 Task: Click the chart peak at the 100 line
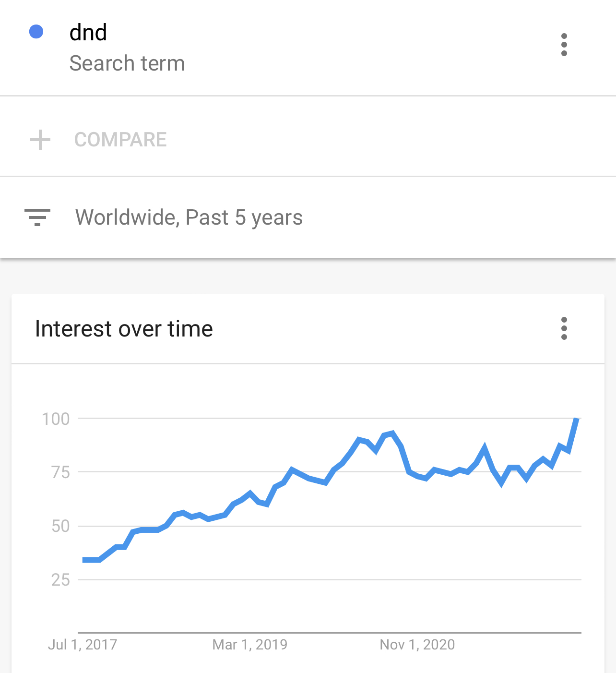point(577,420)
